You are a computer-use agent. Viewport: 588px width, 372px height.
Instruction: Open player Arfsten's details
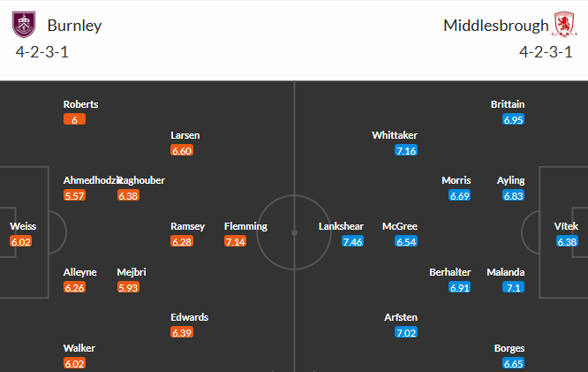pyautogui.click(x=401, y=317)
